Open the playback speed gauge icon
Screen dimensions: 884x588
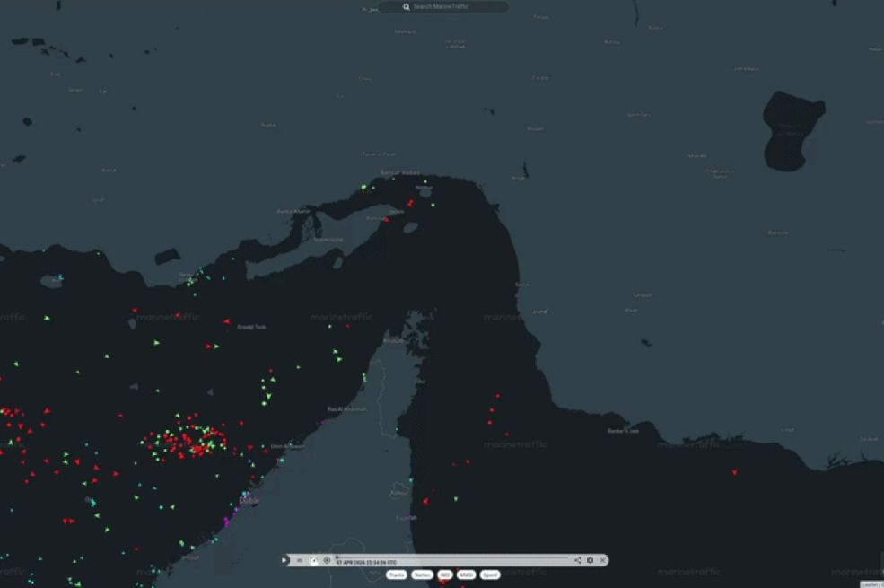[x=313, y=560]
